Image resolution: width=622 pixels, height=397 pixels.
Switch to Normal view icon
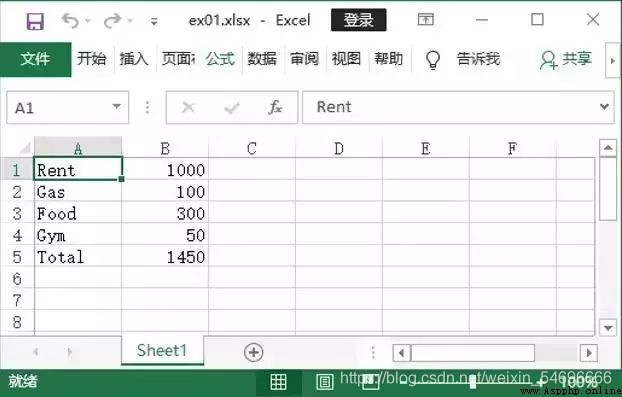278,382
